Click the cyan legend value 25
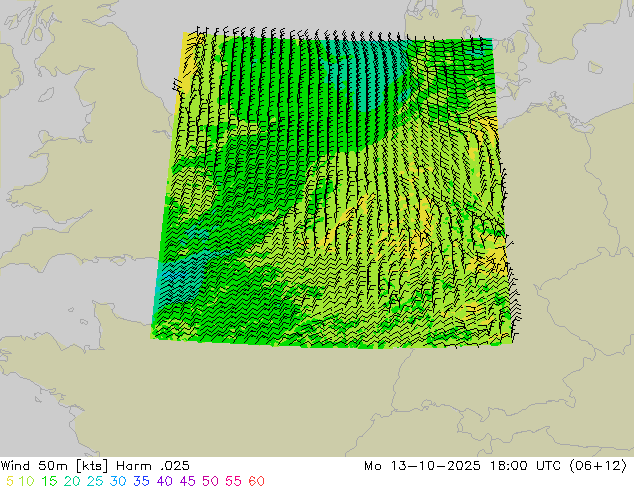Viewport: 634px width, 490px height. 95,481
